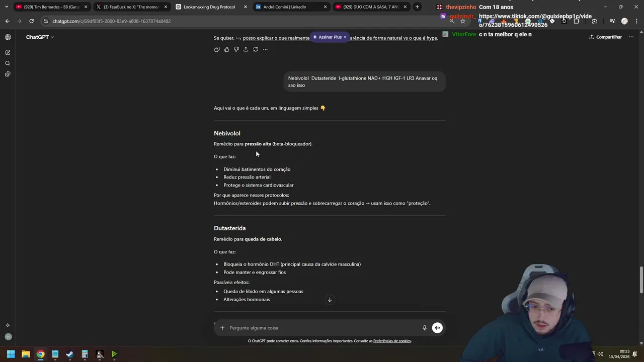Open new chat from sidebar icon

[x=8, y=53]
